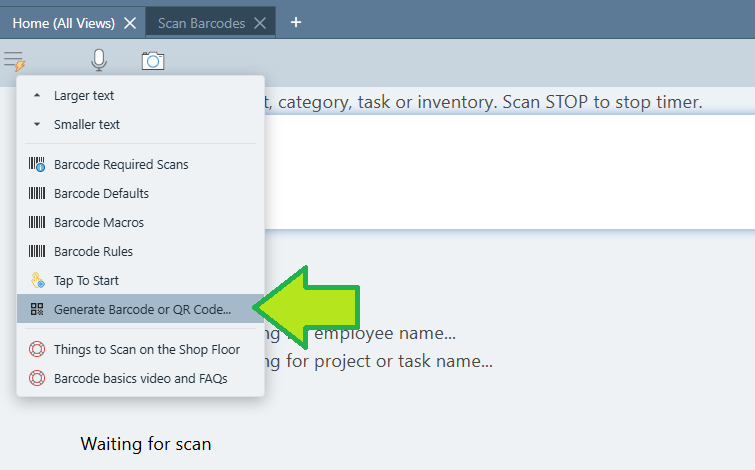755x470 pixels.
Task: Click the Barcode Macros barcode icon
Action: (x=37, y=222)
